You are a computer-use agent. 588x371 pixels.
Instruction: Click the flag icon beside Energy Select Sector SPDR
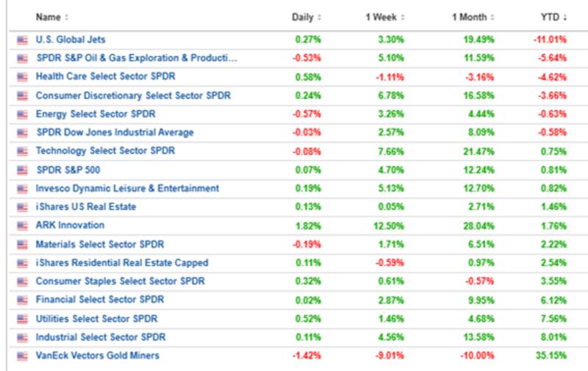(22, 114)
